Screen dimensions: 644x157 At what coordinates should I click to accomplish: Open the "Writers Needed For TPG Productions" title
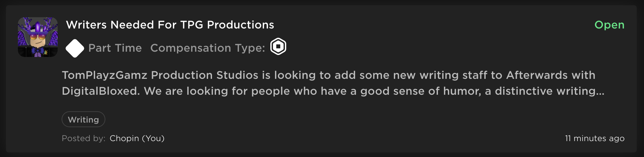pos(170,25)
